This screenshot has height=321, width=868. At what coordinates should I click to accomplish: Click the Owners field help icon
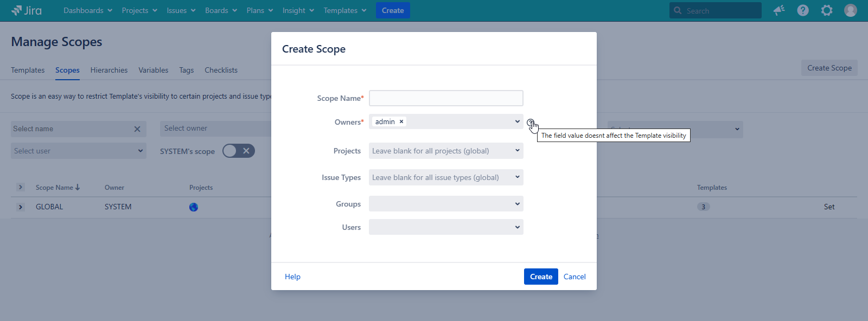530,122
